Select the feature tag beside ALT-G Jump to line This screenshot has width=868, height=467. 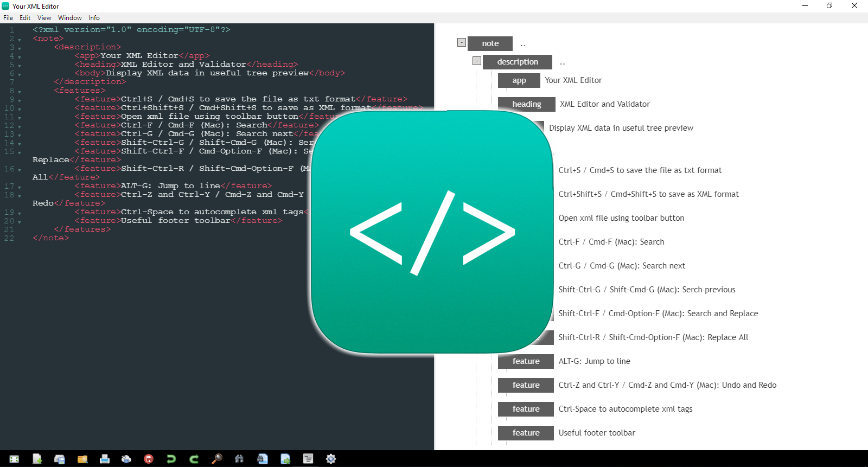pyautogui.click(x=526, y=361)
